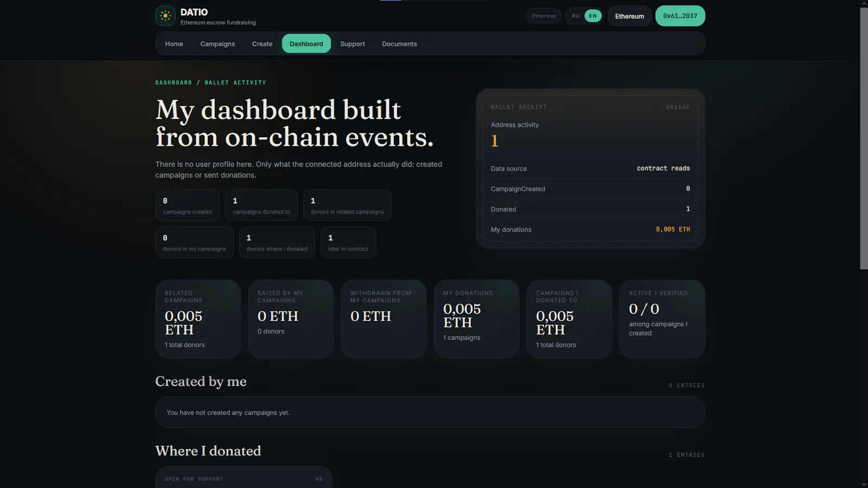The image size is (868, 488).
Task: Open the 'OPEN FOR SUPPORT' campaign card
Action: (x=244, y=477)
